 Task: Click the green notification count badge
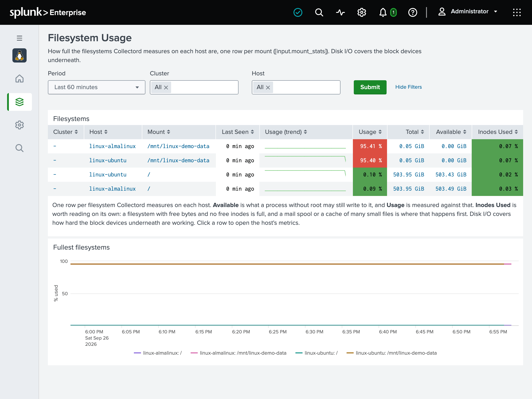pos(393,12)
